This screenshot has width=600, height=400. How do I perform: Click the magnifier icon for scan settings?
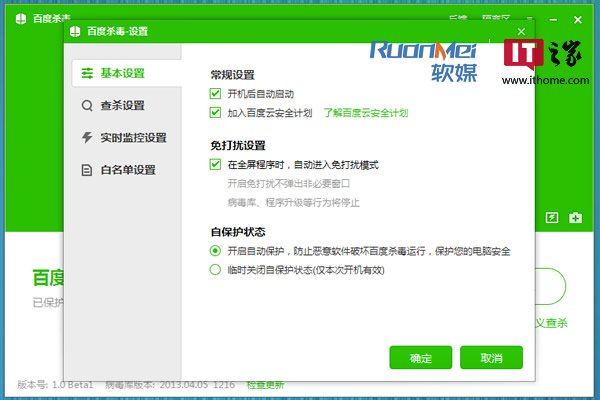87,105
